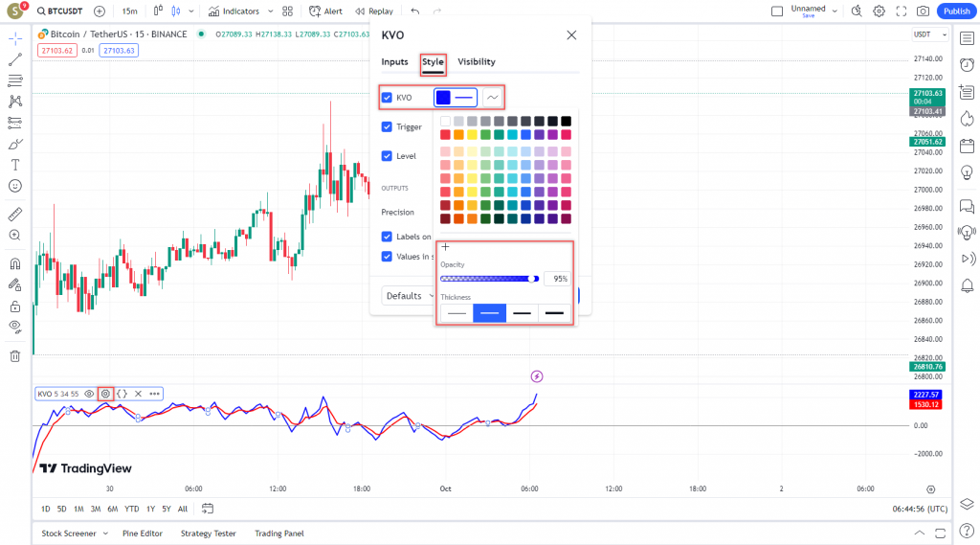980x545 pixels.
Task: Open KVO indicator source code braces
Action: [x=122, y=394]
